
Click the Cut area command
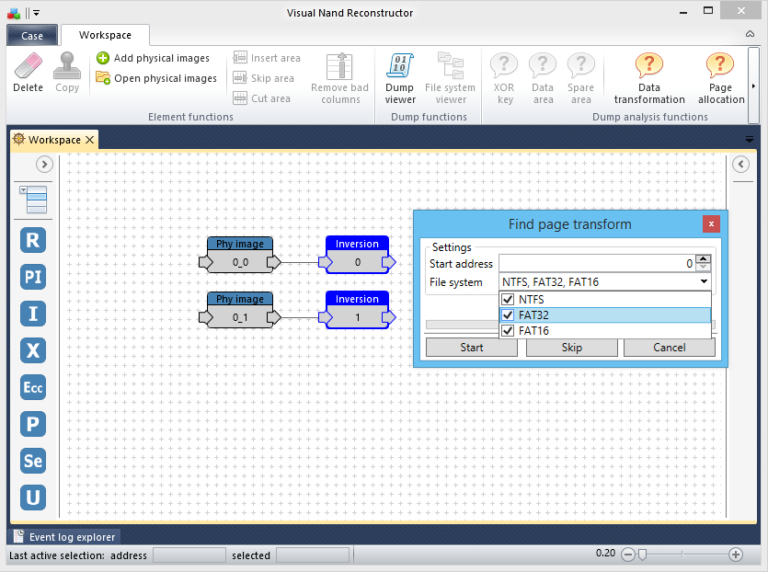(262, 98)
